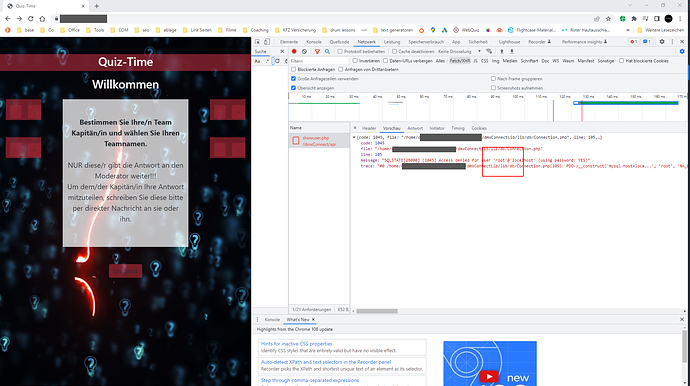Open the blue network settings gear

(682, 51)
